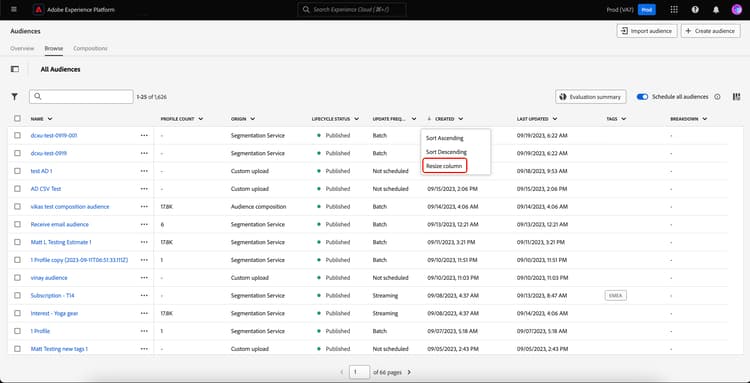Image resolution: width=750 pixels, height=383 pixels.
Task: Expand the Name column header menu
Action: point(50,119)
